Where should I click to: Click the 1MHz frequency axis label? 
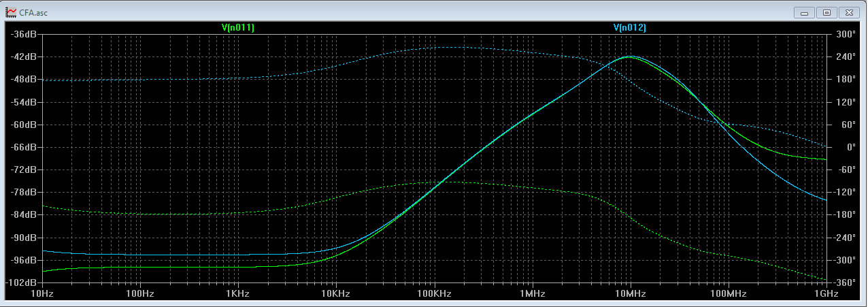point(532,293)
